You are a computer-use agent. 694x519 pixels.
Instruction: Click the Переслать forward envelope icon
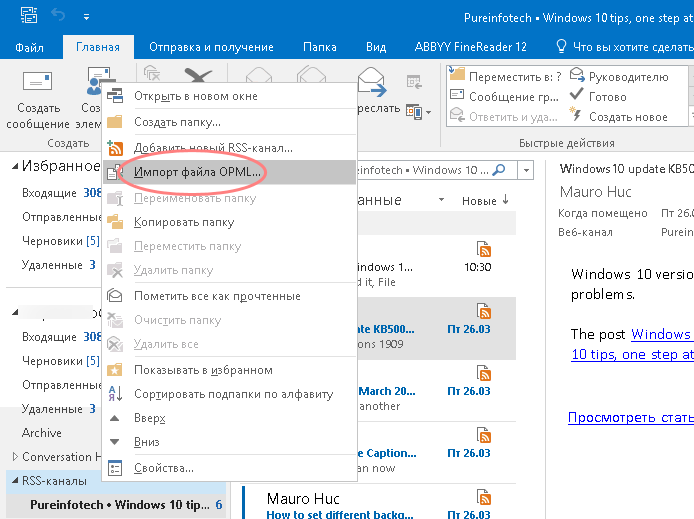[371, 82]
